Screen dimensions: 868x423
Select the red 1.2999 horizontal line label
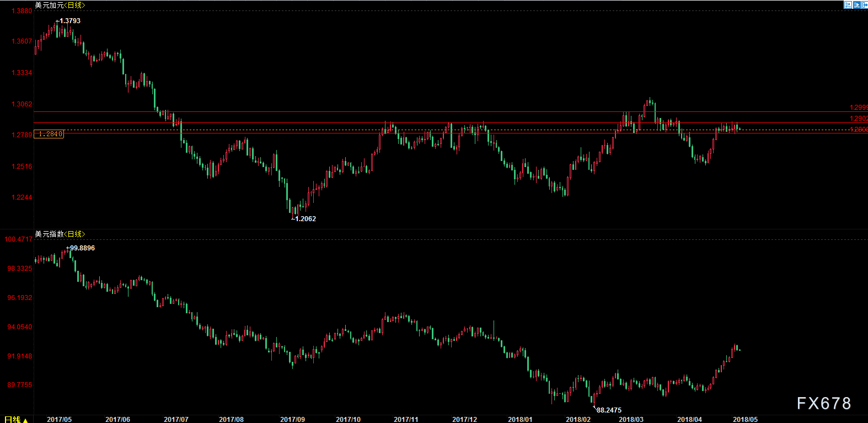click(x=859, y=108)
